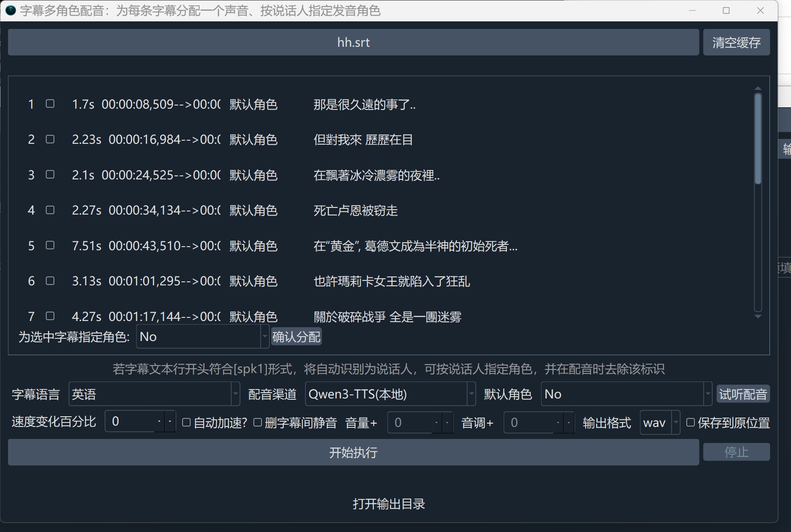This screenshot has height=532, width=791.
Task: Enable the 自动加速 checkbox
Action: (x=187, y=422)
